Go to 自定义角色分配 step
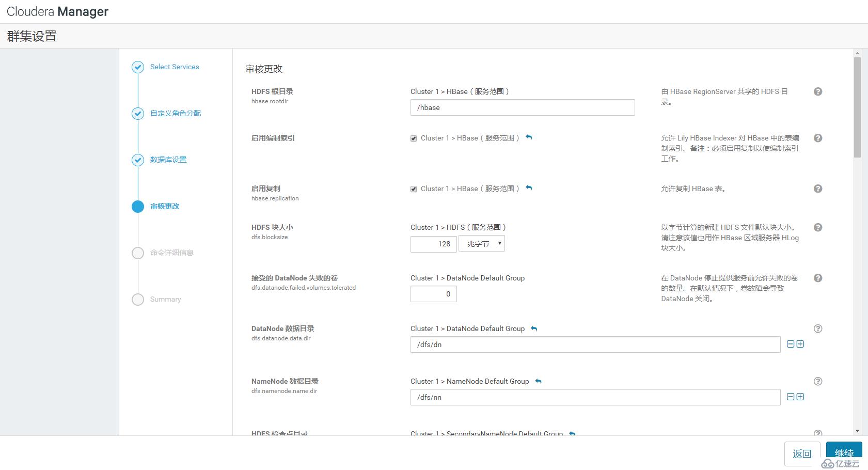The height and width of the screenshot is (470, 868). (x=176, y=113)
